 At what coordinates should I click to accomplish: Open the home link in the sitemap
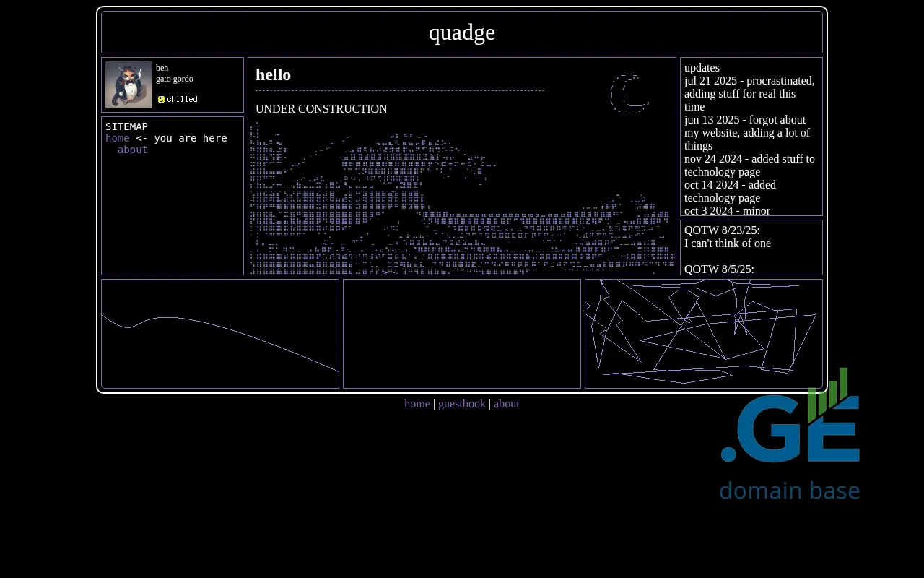(118, 138)
